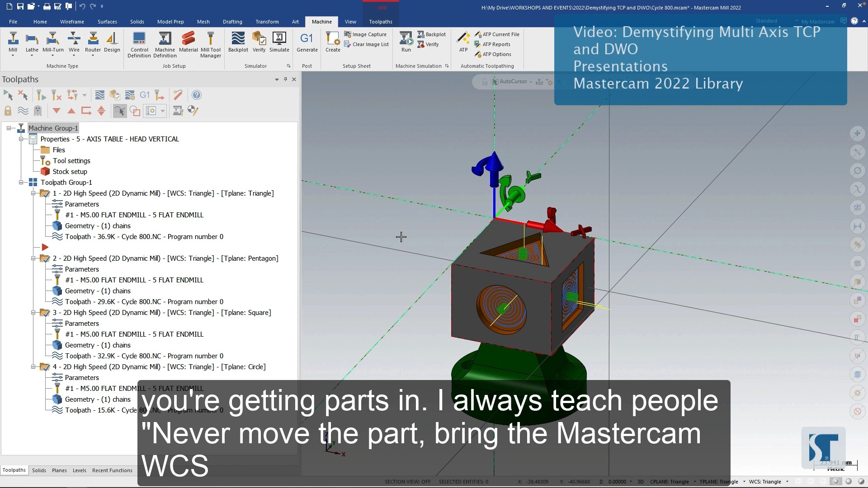Select the Design machine type

(x=112, y=42)
